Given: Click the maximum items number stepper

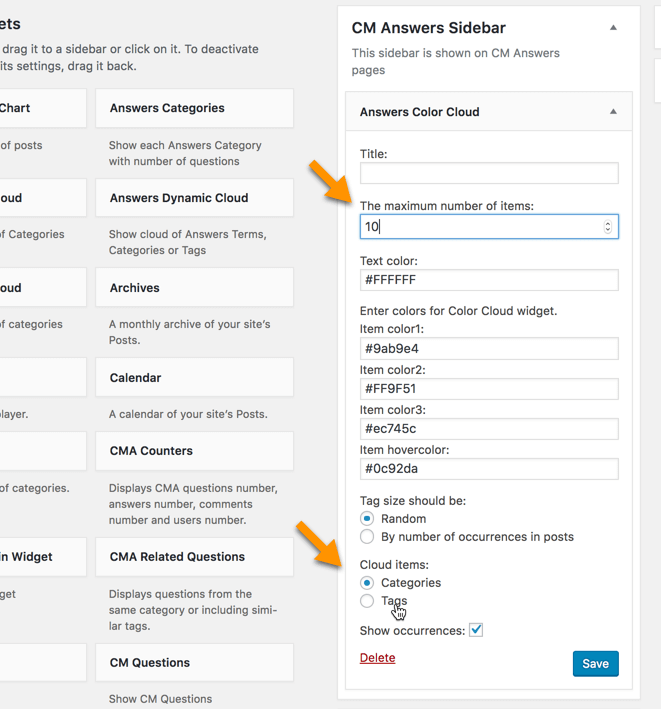Looking at the screenshot, I should pos(607,227).
